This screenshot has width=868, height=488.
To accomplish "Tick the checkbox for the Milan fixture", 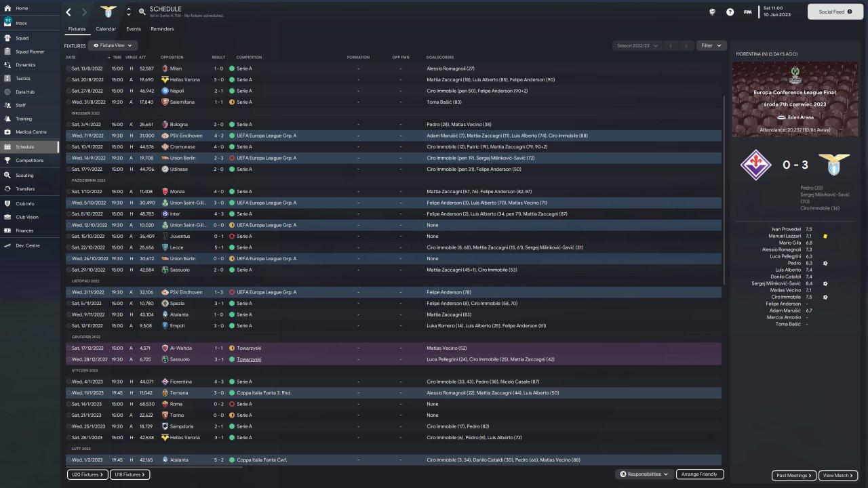I will click(x=68, y=68).
